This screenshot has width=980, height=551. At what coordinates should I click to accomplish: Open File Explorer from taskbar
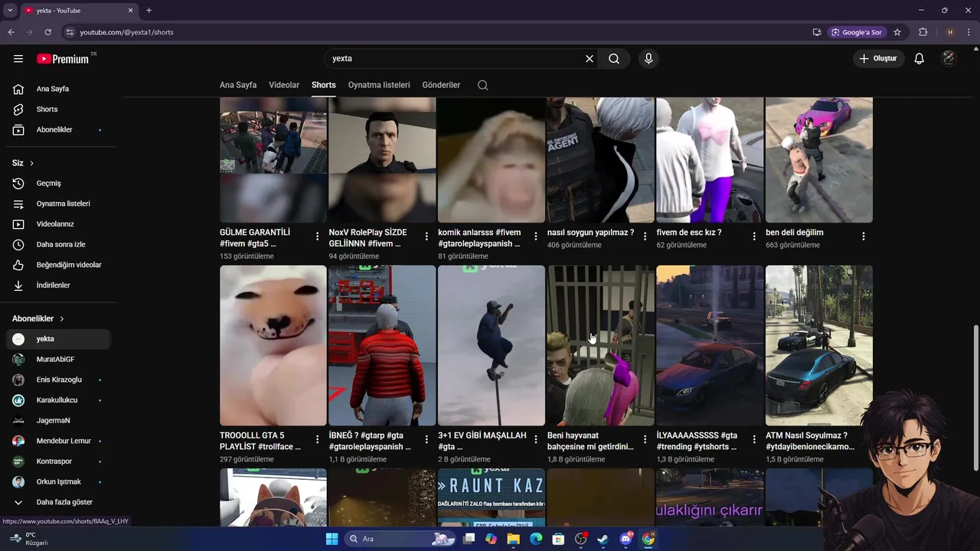(x=513, y=539)
